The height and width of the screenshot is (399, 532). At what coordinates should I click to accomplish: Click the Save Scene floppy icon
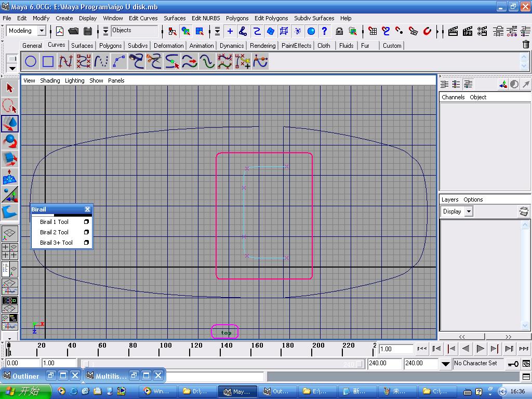pos(88,31)
